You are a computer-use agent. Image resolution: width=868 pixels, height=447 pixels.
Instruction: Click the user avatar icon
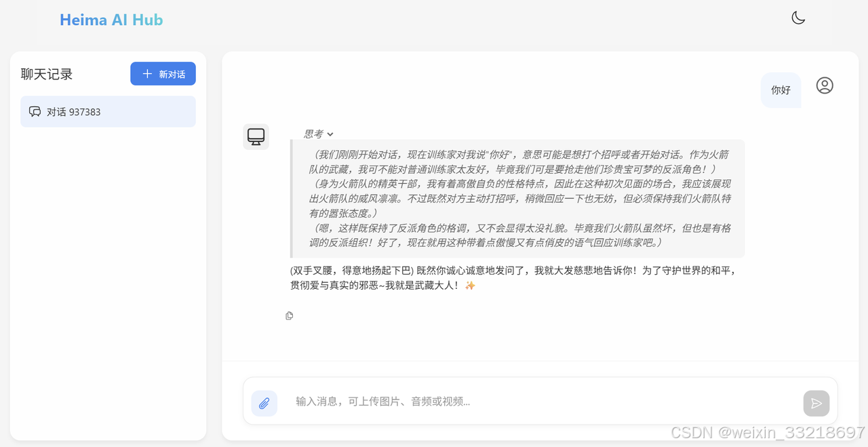pos(825,85)
